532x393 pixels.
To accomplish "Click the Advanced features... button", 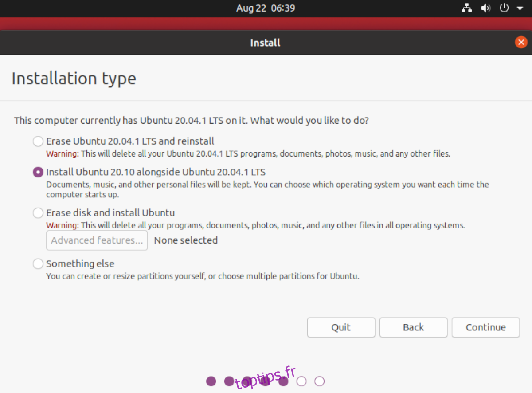I will pyautogui.click(x=97, y=240).
